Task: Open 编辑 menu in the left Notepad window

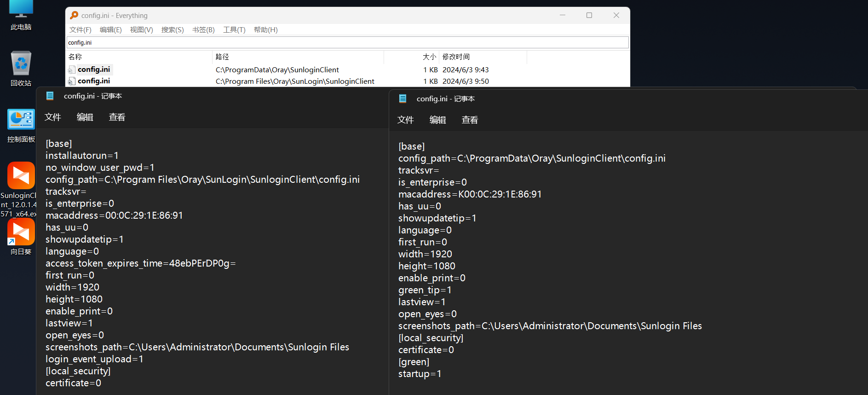Action: tap(85, 117)
